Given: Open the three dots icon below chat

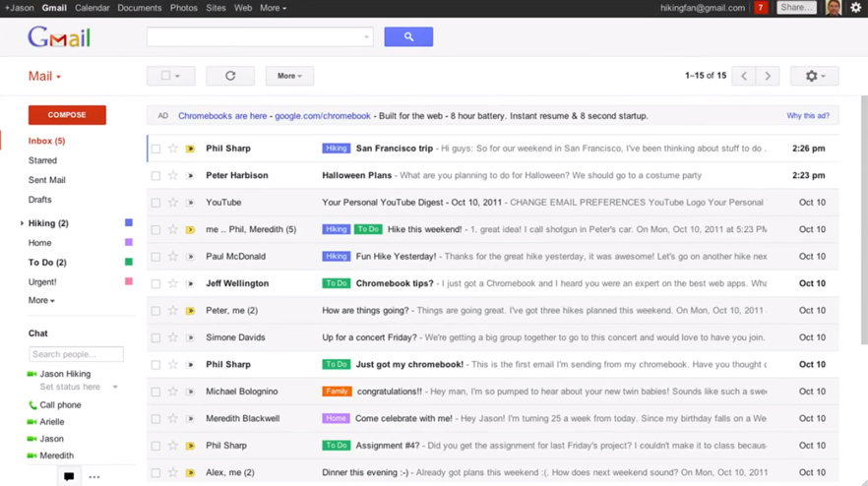Looking at the screenshot, I should [94, 476].
